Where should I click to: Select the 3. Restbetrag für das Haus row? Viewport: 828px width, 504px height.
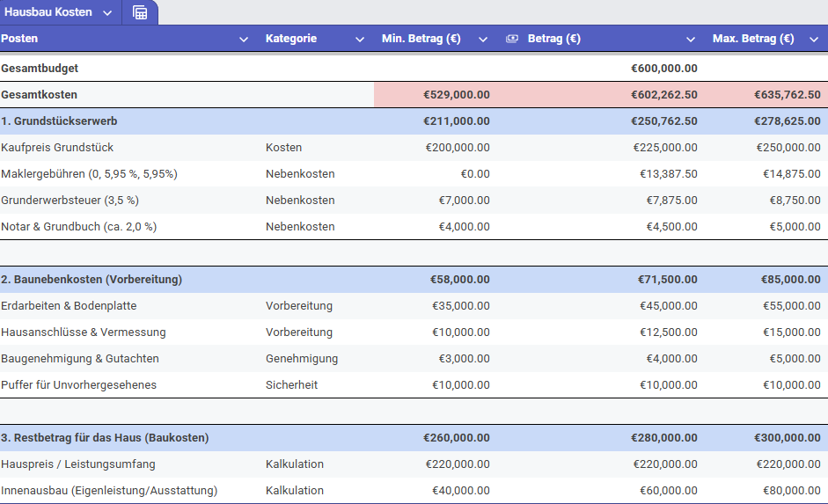105,437
